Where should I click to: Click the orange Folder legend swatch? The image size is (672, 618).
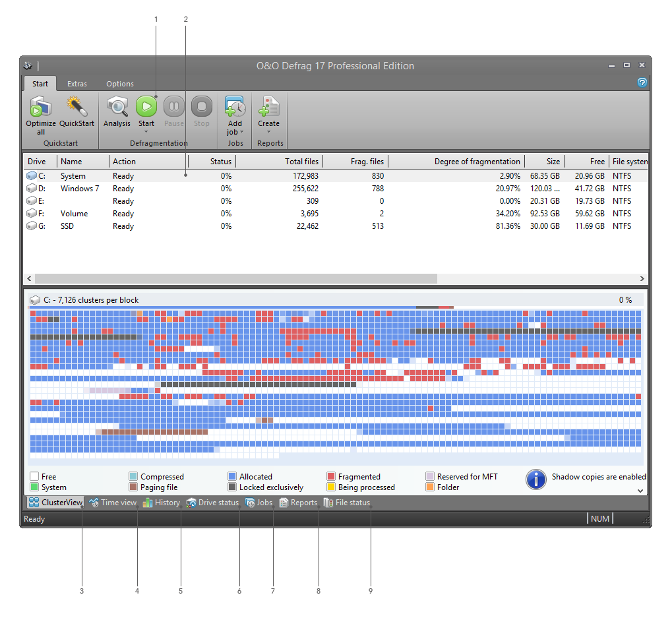coord(430,487)
